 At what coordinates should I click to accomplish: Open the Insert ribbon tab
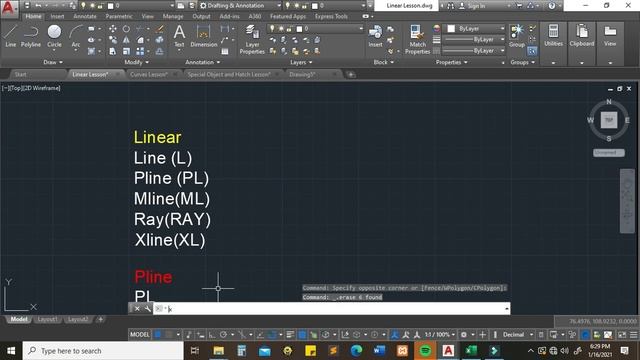57,16
